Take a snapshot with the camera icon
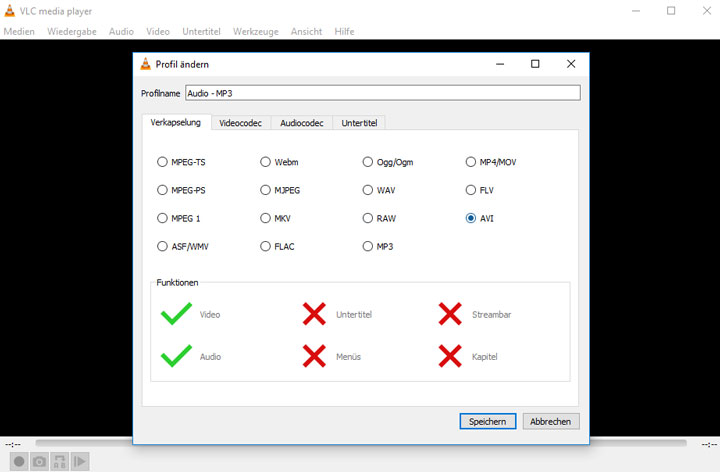This screenshot has height=472, width=720. (x=39, y=461)
